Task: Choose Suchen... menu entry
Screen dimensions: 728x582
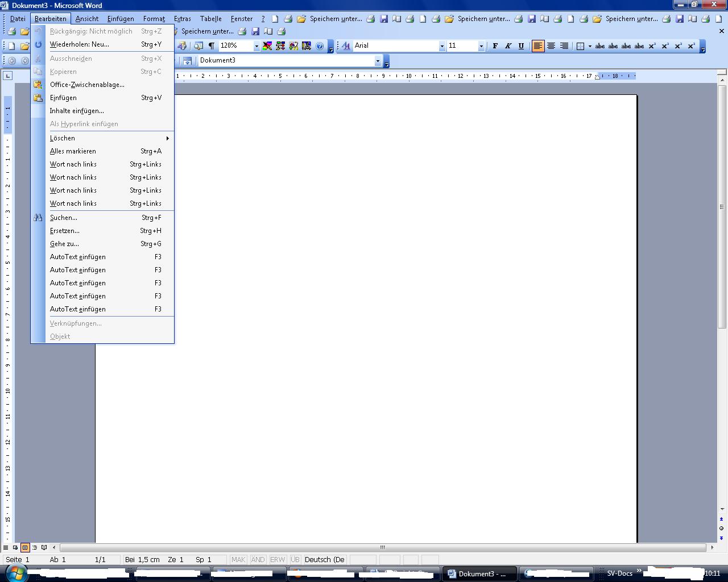Action: [x=102, y=218]
